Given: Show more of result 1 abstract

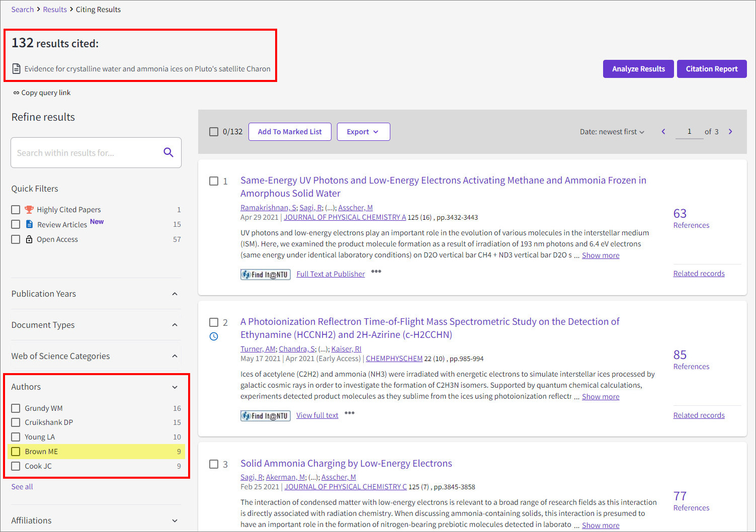Looking at the screenshot, I should pyautogui.click(x=601, y=255).
